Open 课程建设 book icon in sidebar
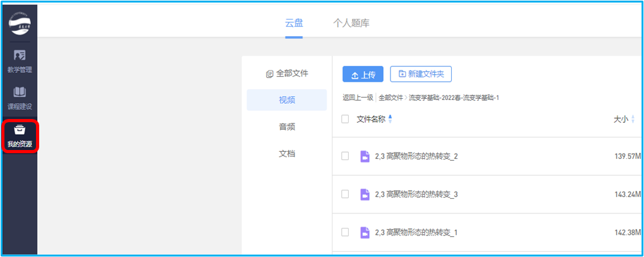This screenshot has height=257, width=644. coord(20,92)
